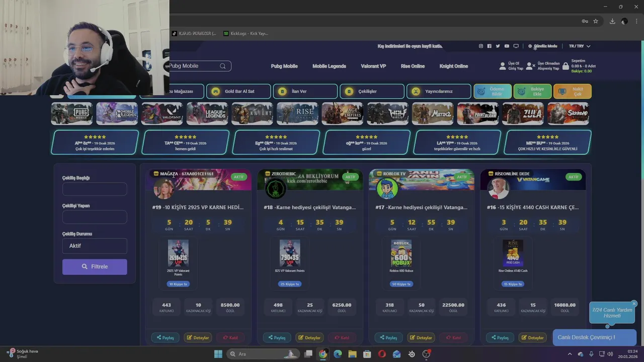Open the Windows Start menu
This screenshot has height=362, width=644.
218,354
